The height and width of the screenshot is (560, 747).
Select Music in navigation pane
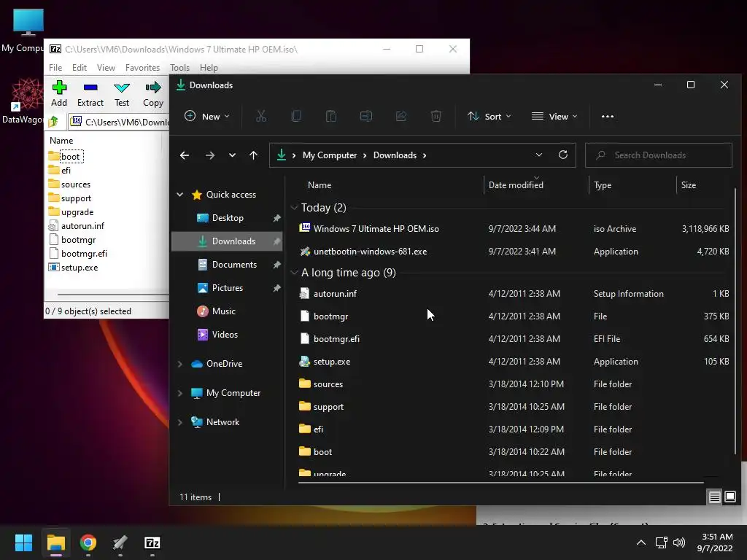227,311
